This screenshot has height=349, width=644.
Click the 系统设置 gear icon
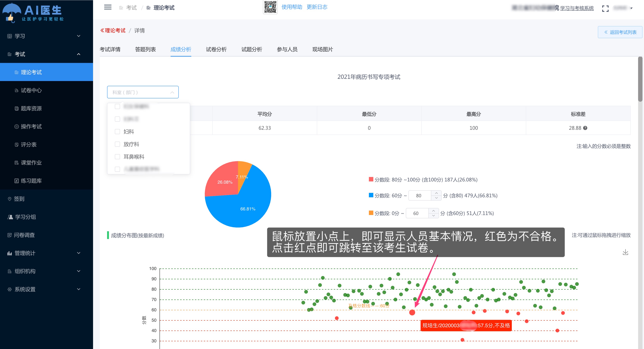(9, 289)
